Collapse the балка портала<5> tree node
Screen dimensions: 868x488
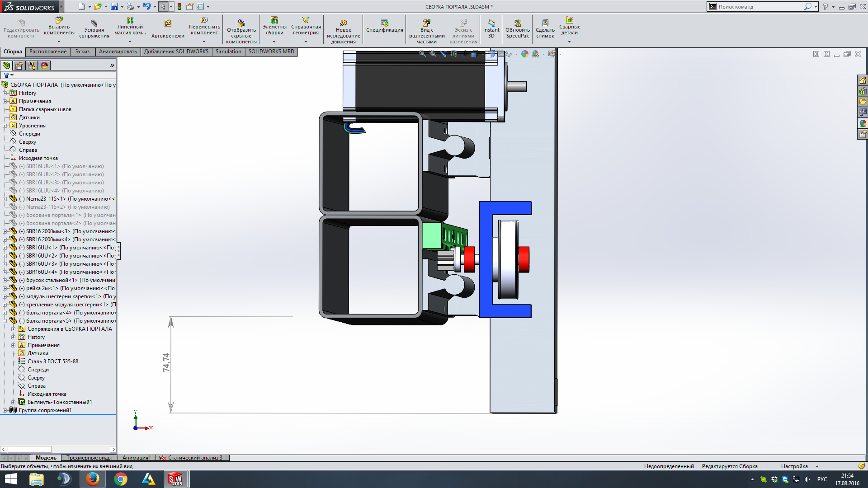click(5, 321)
